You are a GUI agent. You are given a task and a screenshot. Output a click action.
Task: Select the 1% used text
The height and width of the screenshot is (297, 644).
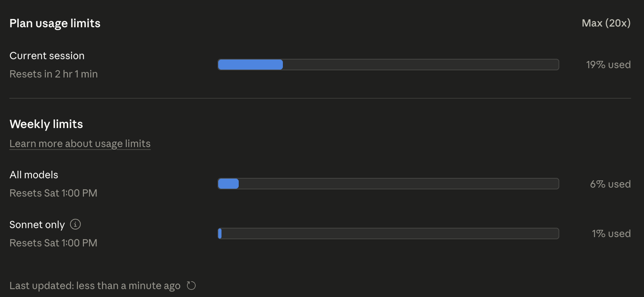(x=611, y=234)
